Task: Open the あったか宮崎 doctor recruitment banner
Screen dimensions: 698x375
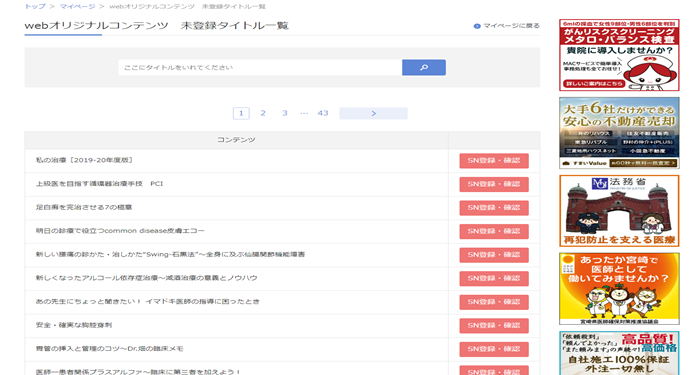Action: pyautogui.click(x=619, y=289)
